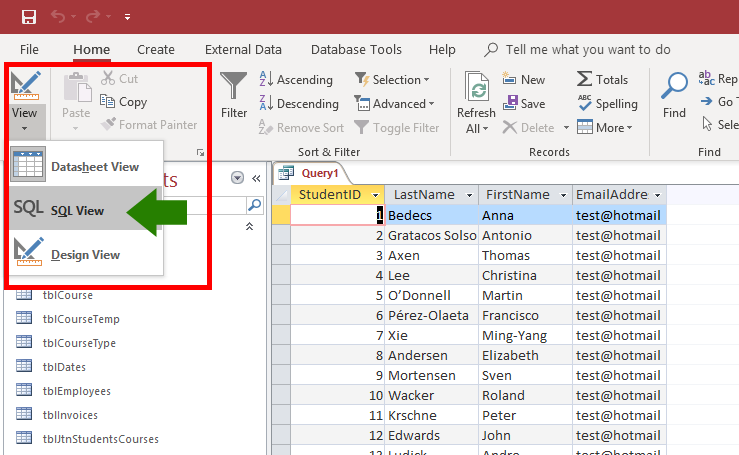Image resolution: width=739 pixels, height=455 pixels.
Task: Open StudentID column filter dropdown
Action: click(x=376, y=195)
